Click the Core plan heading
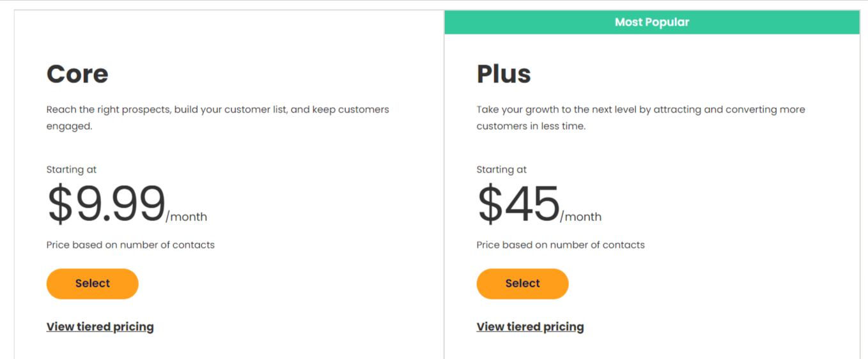 77,74
